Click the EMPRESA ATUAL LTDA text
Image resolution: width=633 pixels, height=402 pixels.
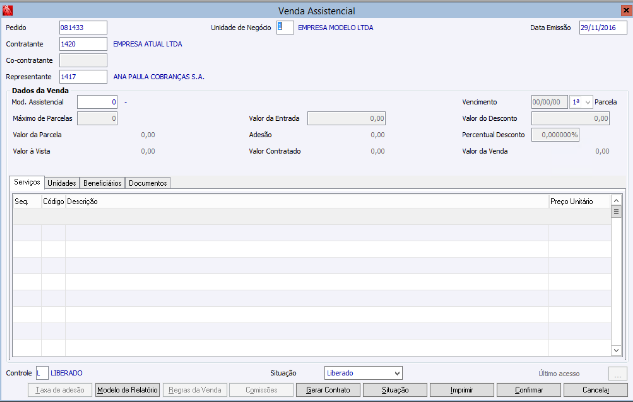(x=148, y=44)
